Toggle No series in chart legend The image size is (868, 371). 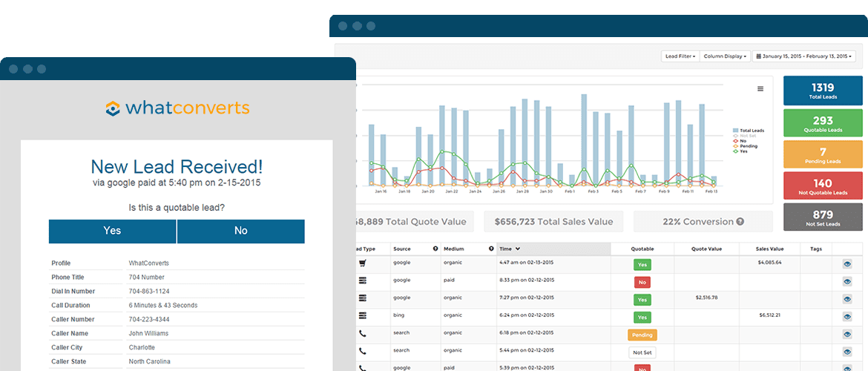[740, 141]
